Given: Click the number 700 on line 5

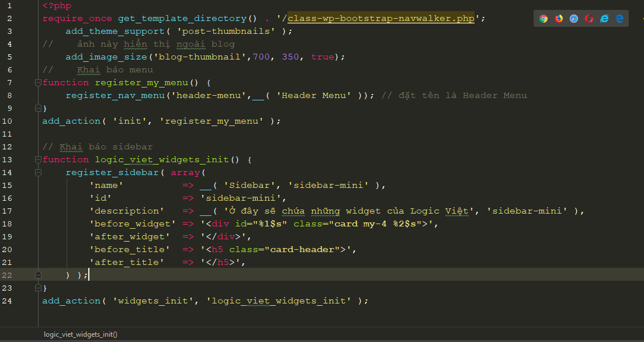Looking at the screenshot, I should click(x=261, y=57).
